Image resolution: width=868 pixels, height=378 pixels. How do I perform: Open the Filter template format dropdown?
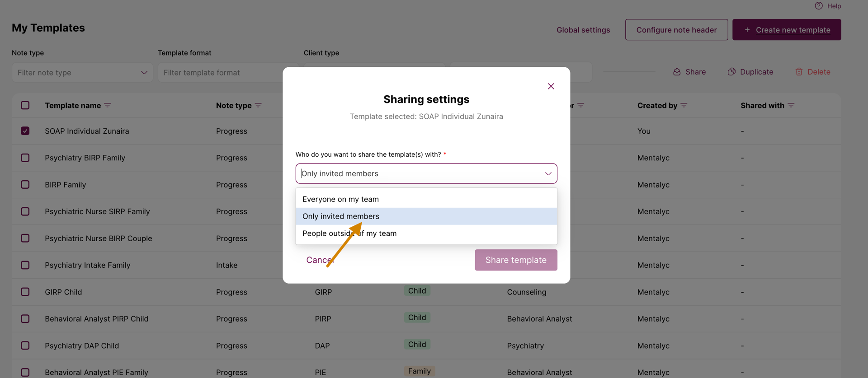pyautogui.click(x=222, y=72)
